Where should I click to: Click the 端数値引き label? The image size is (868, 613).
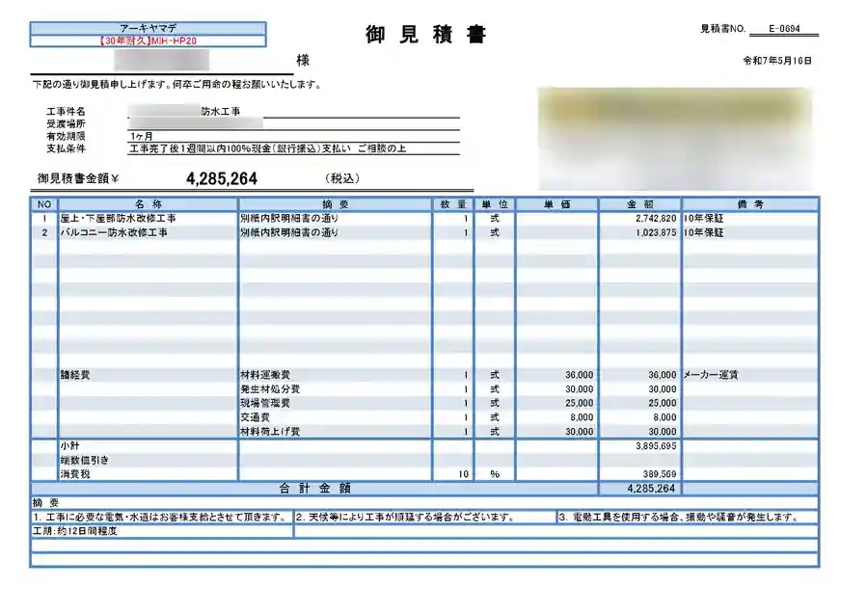coord(85,461)
